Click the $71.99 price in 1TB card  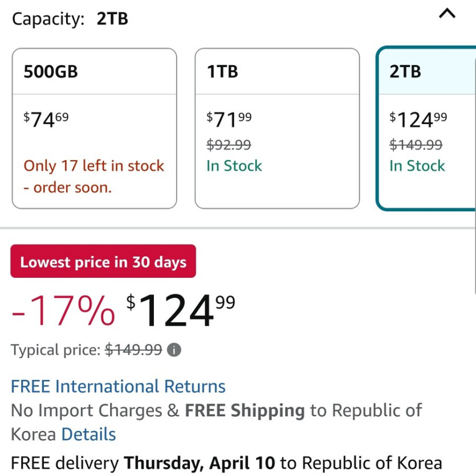point(229,120)
